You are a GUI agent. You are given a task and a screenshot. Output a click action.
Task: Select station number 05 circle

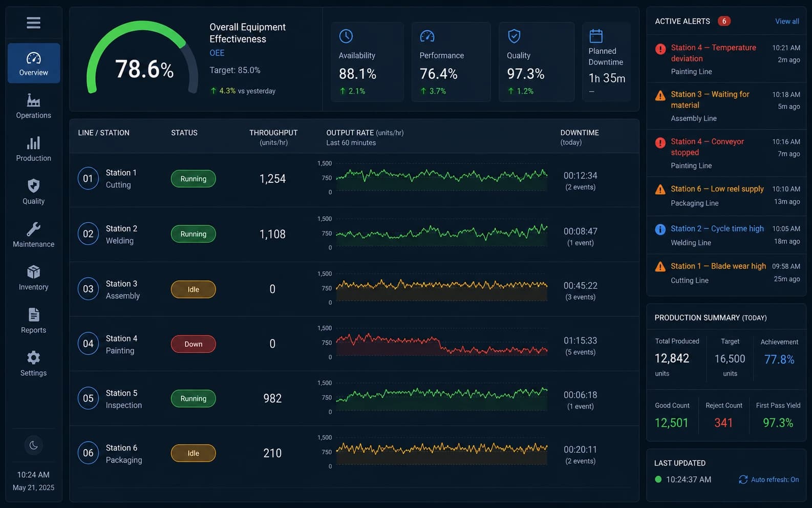(88, 398)
